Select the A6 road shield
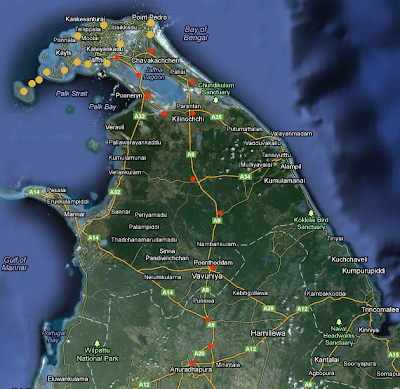The image size is (400, 389). [x=308, y=384]
